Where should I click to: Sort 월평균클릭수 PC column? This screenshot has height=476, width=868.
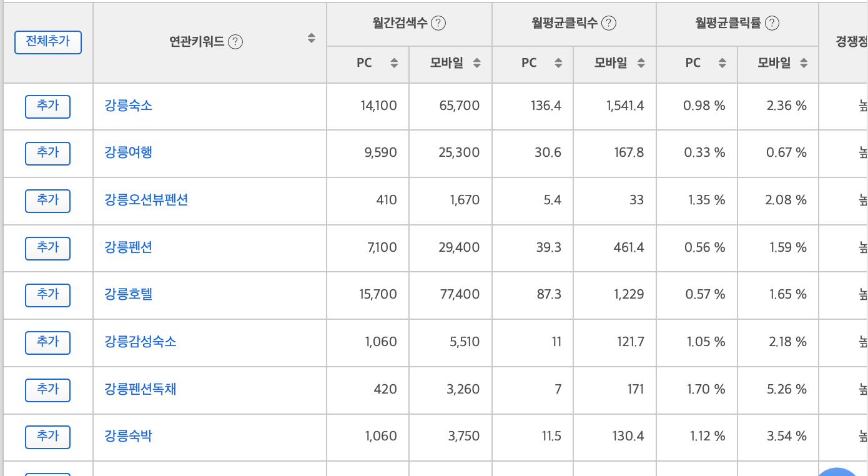point(558,63)
